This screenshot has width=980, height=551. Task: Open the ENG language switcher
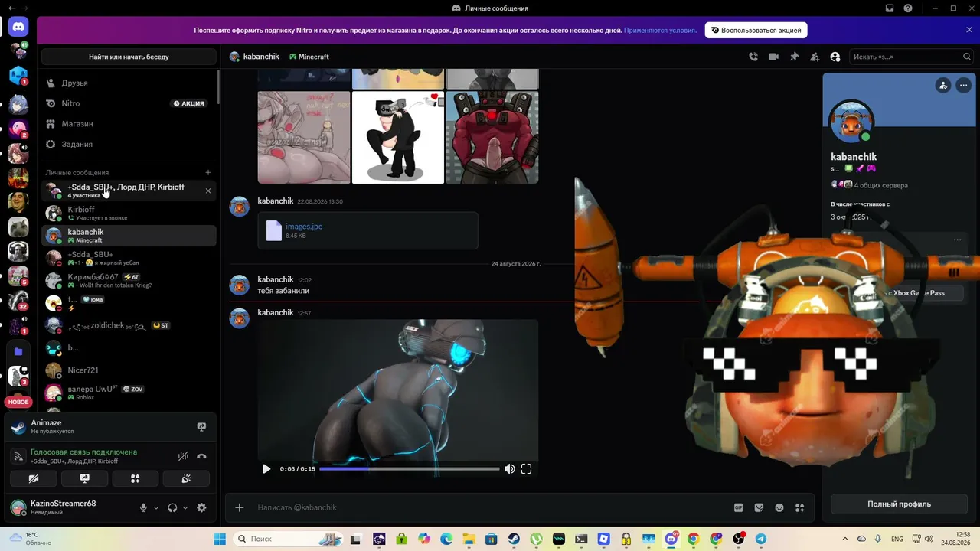[897, 539]
